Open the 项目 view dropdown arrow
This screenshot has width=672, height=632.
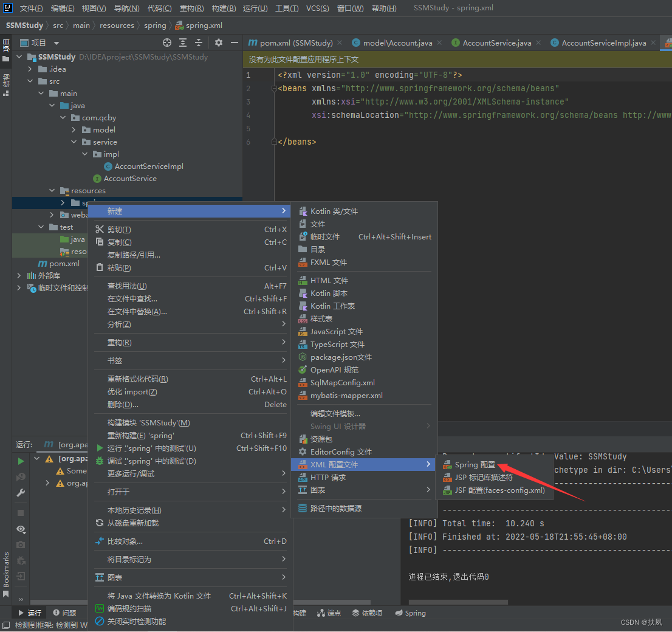56,43
